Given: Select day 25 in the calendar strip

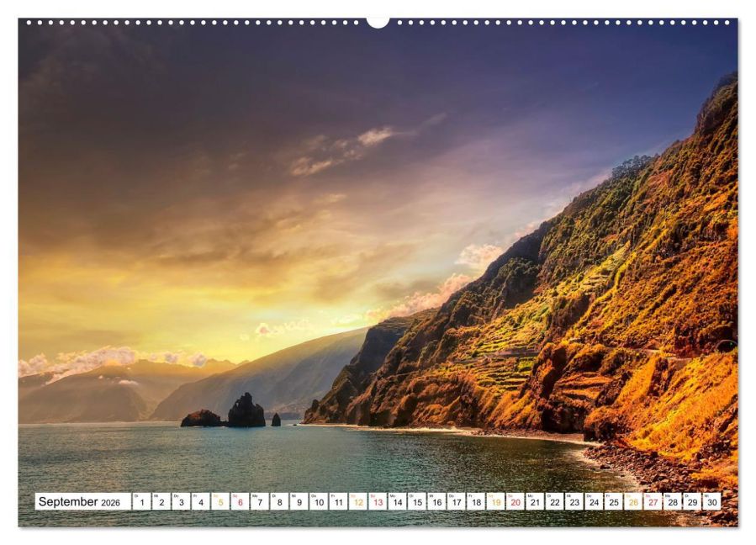Looking at the screenshot, I should [x=614, y=501].
